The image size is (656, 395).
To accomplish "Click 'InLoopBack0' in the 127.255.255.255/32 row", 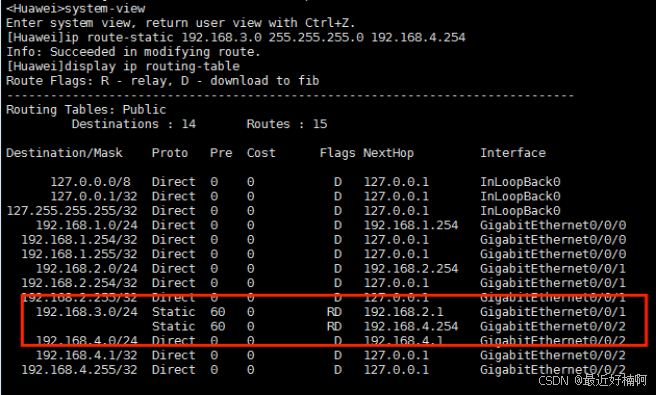I will [x=520, y=211].
